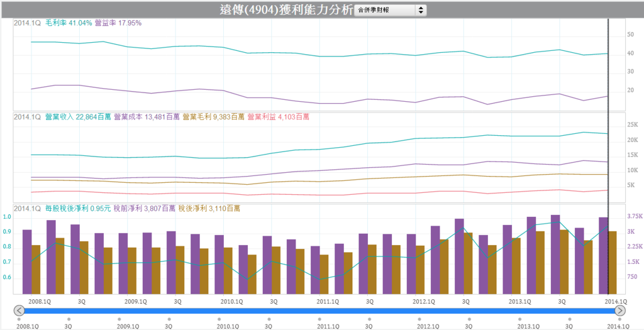Click the purple pre-tax profit bar for 2011.1Q
The height and width of the screenshot is (330, 644).
315,270
